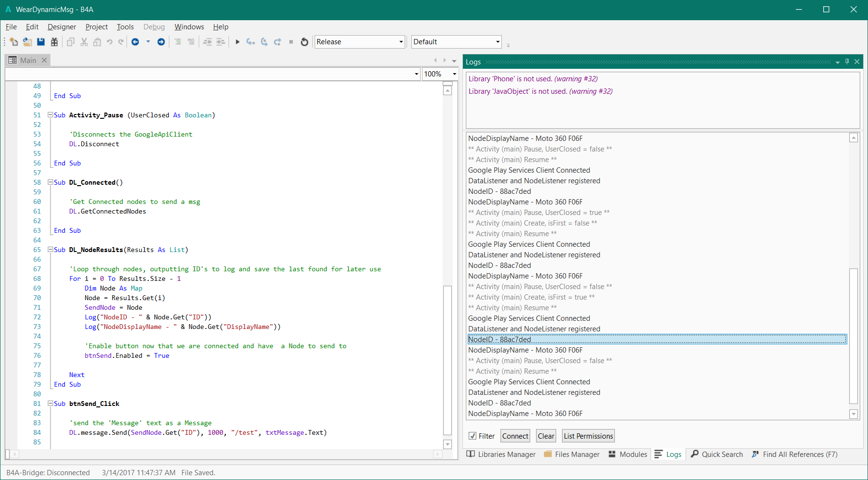Open Find All References (F7) tab

pos(794,455)
